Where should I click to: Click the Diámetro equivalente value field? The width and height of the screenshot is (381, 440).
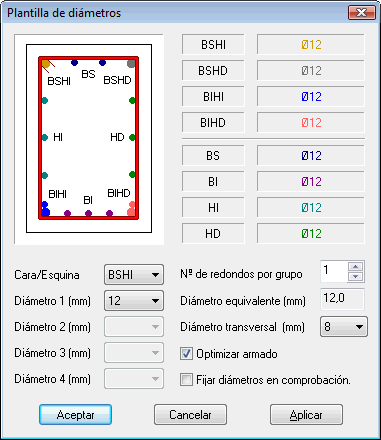342,299
